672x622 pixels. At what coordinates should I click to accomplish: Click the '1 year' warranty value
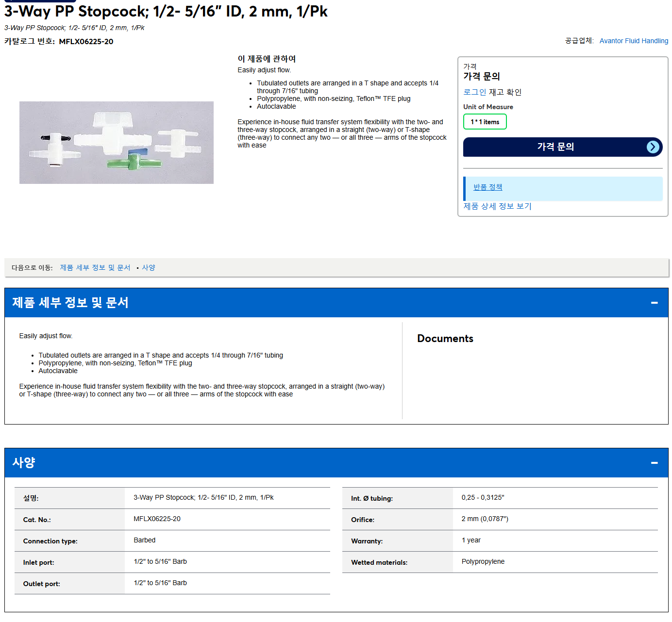(x=471, y=540)
